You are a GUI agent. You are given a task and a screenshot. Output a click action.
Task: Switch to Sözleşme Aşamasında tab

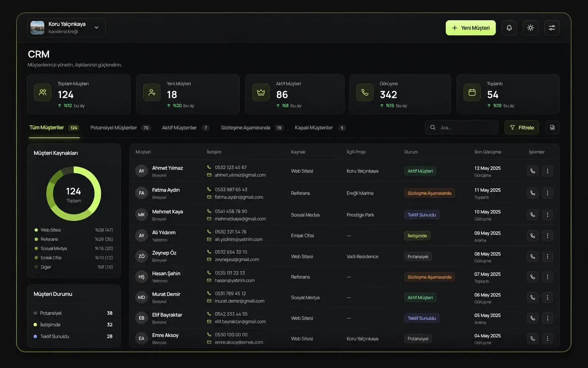pos(252,128)
